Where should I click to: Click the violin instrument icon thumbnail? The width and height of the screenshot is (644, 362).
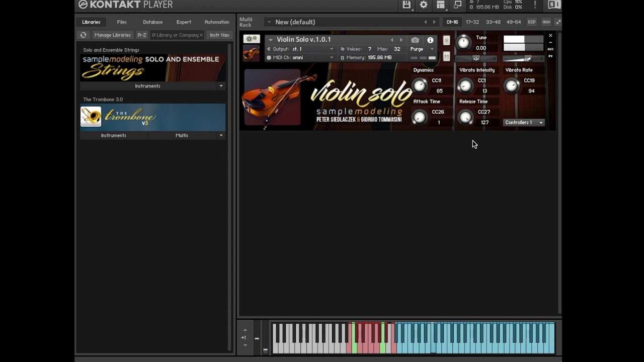tap(251, 53)
